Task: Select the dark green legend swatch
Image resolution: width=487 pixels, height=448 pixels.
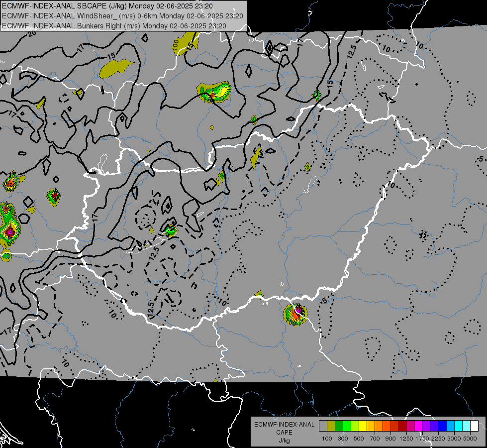Action: click(339, 426)
